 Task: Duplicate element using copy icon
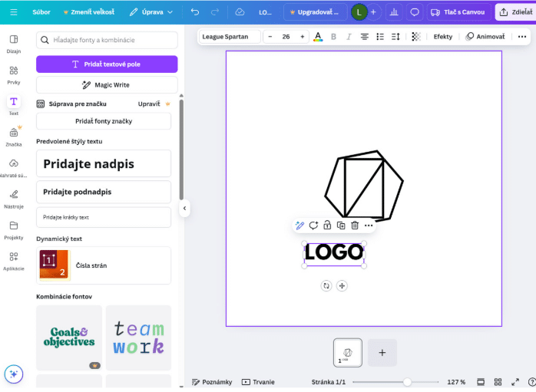[x=341, y=225]
